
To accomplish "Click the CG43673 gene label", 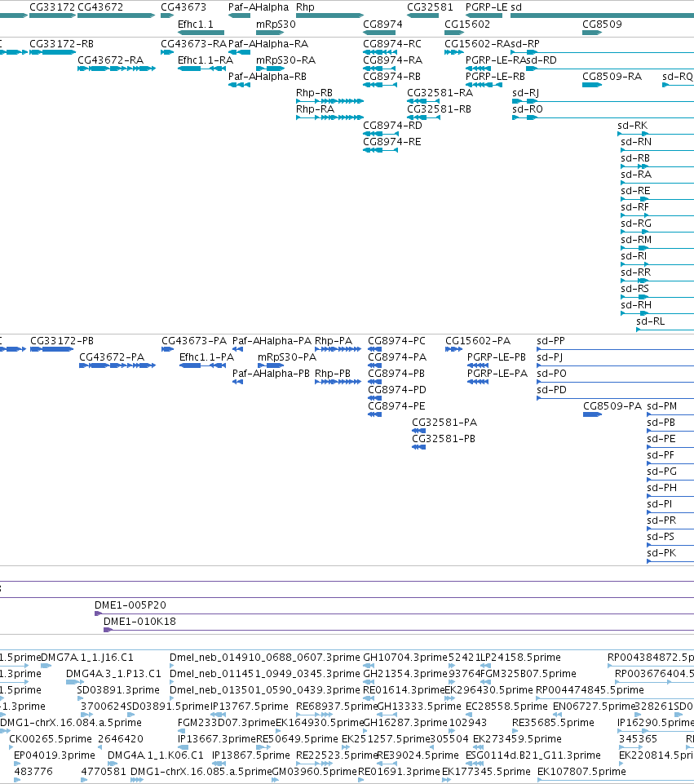I will [x=183, y=7].
